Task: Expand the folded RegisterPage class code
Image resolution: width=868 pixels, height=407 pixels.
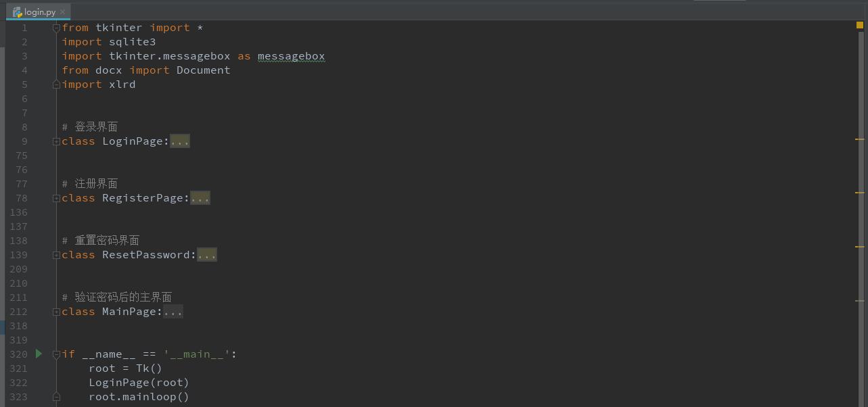Action: [x=200, y=197]
